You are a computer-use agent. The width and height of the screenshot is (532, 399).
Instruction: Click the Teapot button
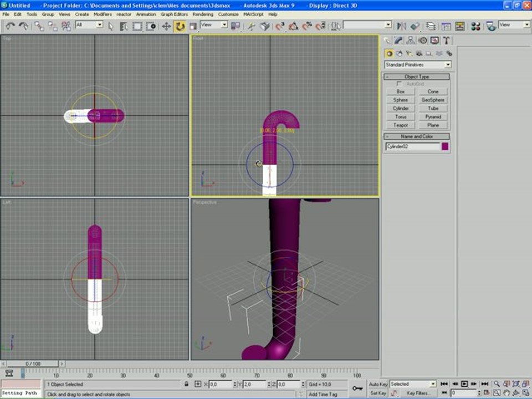pos(400,125)
